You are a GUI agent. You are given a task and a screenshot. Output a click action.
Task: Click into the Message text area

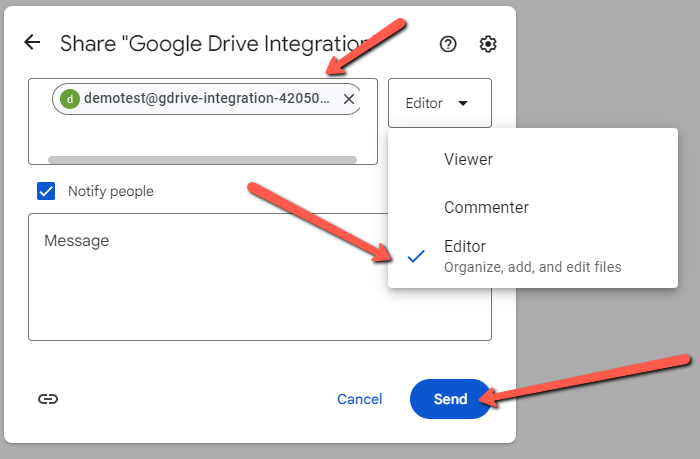pyautogui.click(x=260, y=277)
